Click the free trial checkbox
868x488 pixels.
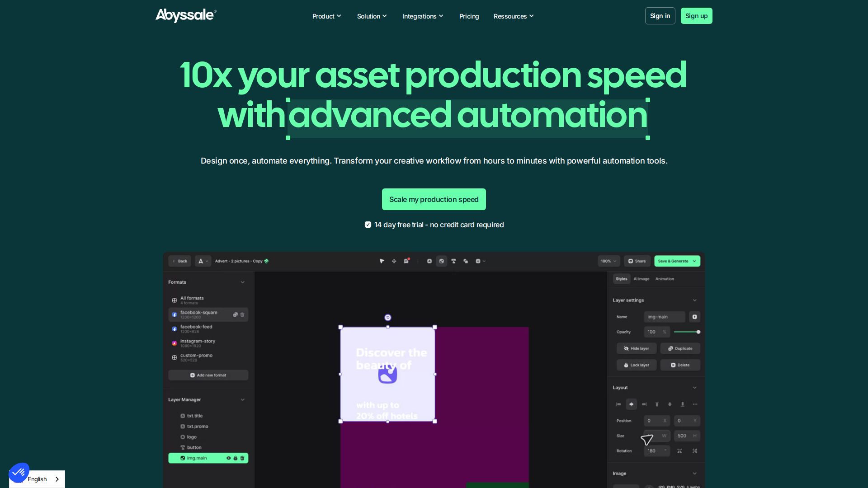click(368, 225)
